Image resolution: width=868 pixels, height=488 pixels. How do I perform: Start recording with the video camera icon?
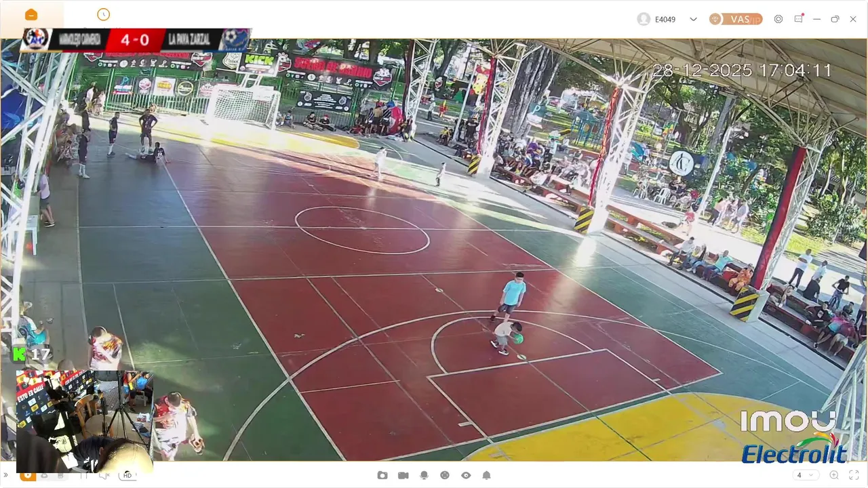click(x=403, y=475)
